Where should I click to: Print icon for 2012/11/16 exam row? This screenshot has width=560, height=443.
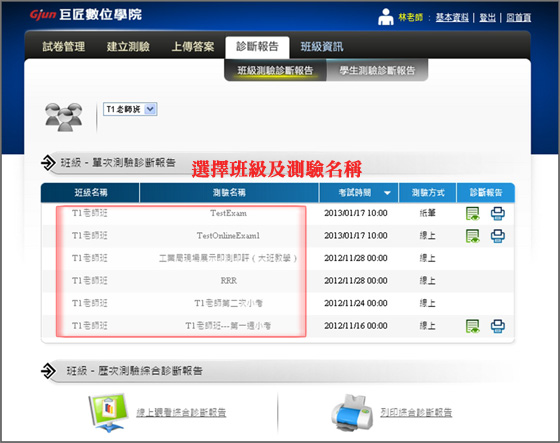pyautogui.click(x=498, y=326)
